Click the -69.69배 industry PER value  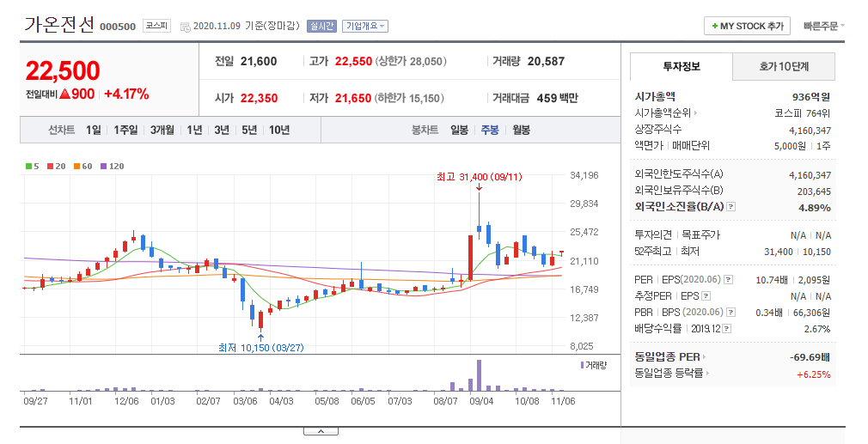point(810,357)
